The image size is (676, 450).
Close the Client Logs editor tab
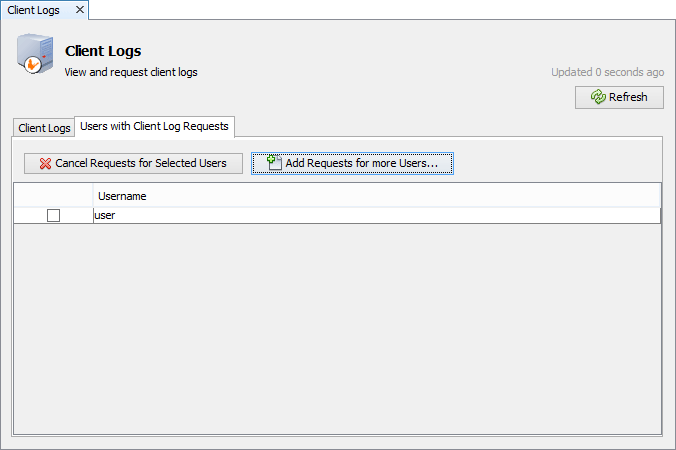click(x=79, y=10)
